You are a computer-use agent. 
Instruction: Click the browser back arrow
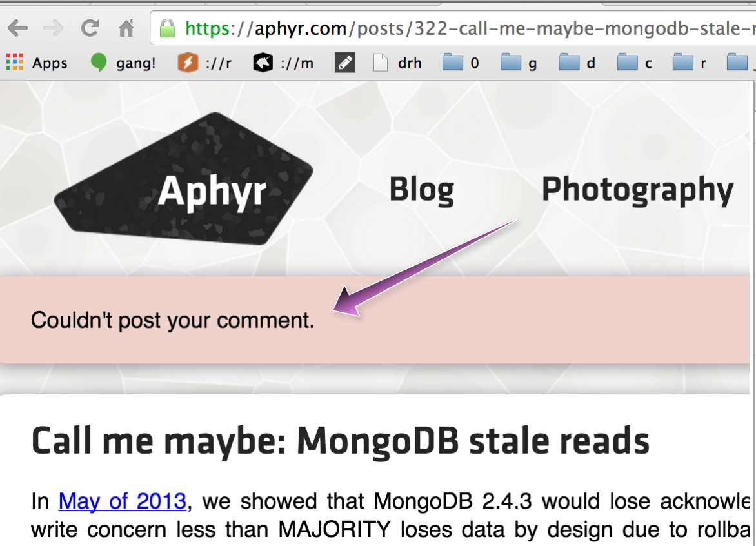click(18, 28)
